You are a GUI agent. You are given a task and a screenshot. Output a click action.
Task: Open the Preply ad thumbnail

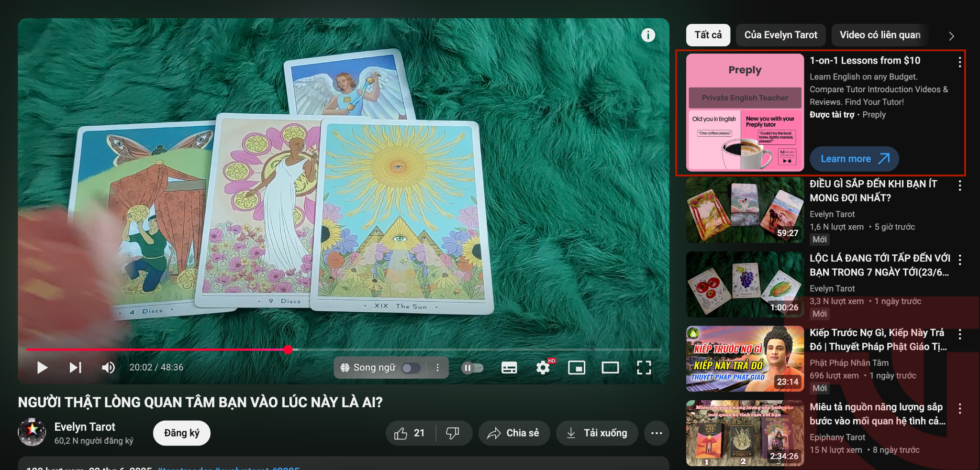coord(745,112)
